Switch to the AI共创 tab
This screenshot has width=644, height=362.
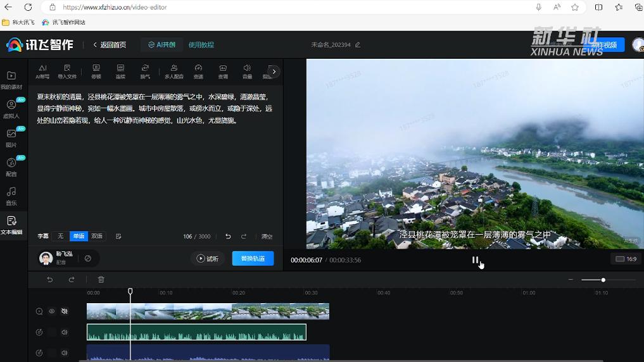161,45
